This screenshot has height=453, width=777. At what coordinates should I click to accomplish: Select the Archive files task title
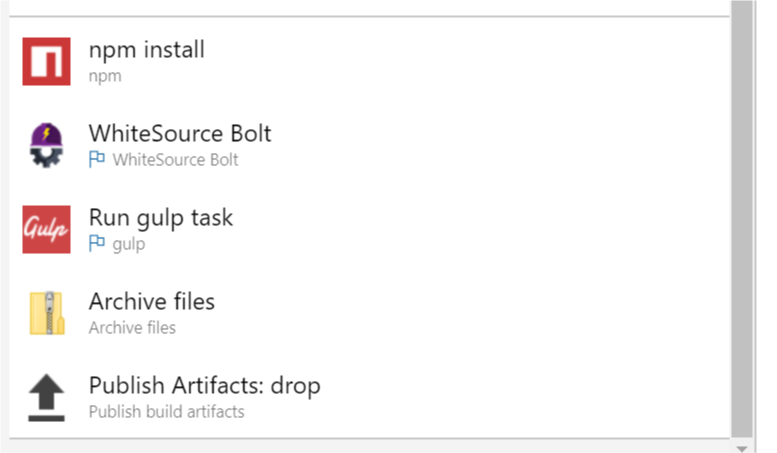point(152,301)
